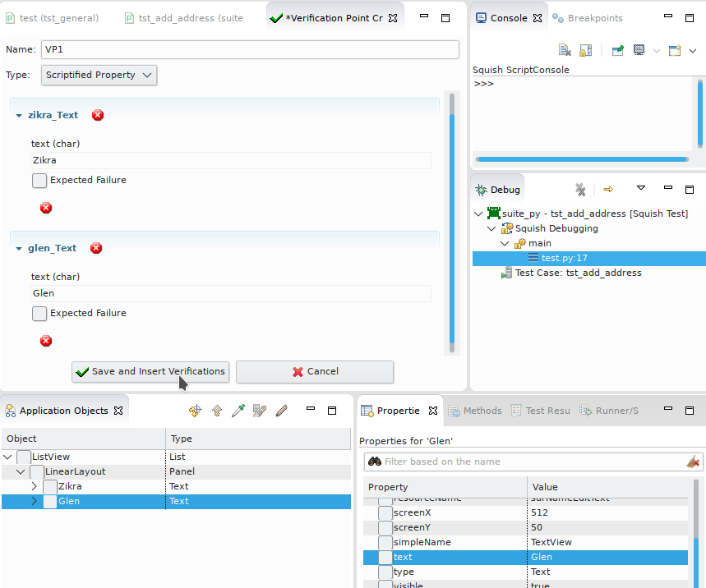Click the yellow arrow icon in Debug toolbar

point(608,190)
